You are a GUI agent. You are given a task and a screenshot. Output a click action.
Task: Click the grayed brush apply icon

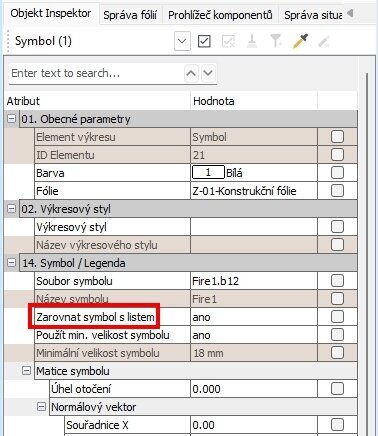(252, 41)
